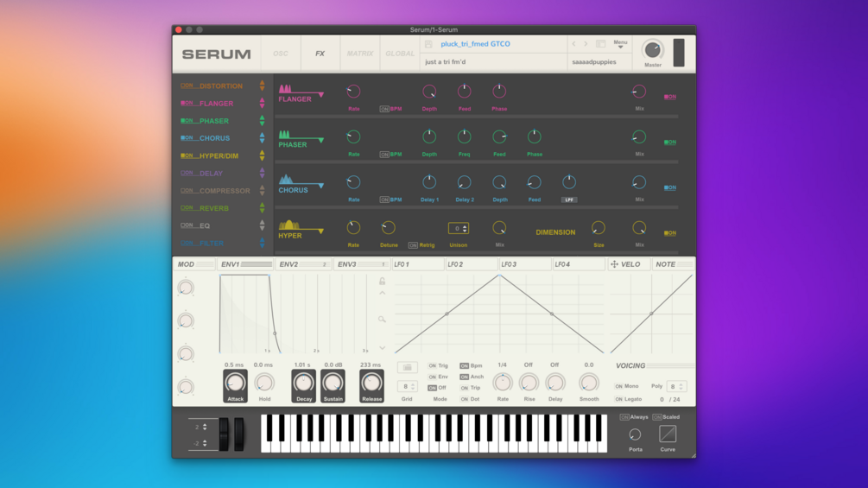The width and height of the screenshot is (868, 488).
Task: Click the Hyper module waveform icon
Action: pos(288,225)
